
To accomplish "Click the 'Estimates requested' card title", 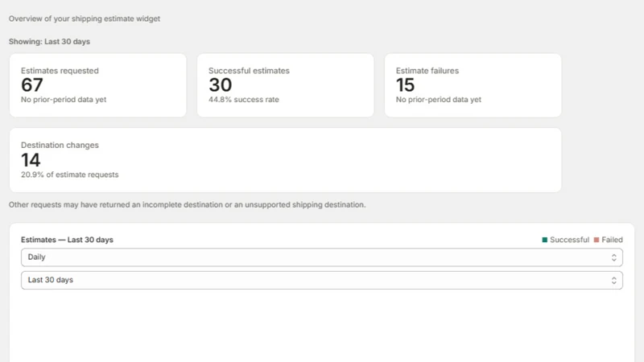I will point(60,71).
